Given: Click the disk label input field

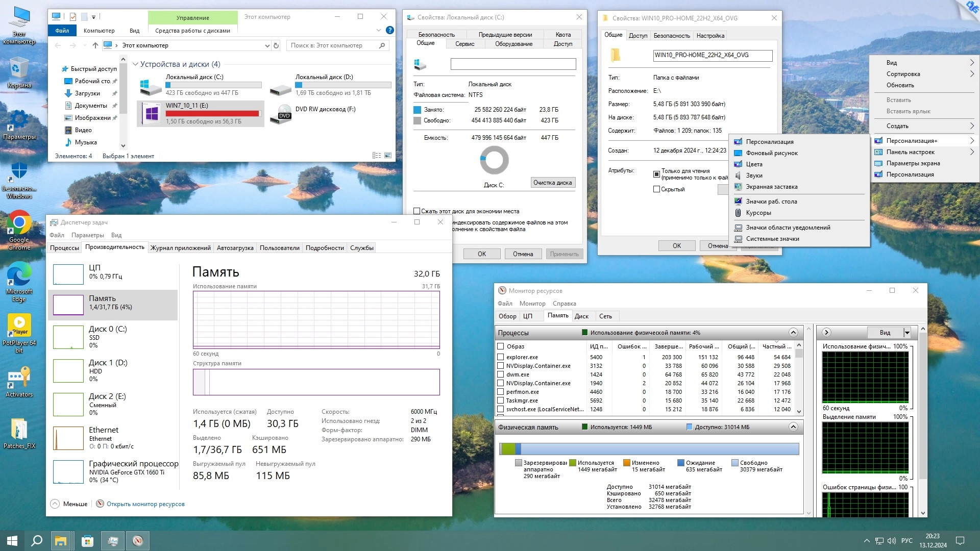Looking at the screenshot, I should [513, 64].
